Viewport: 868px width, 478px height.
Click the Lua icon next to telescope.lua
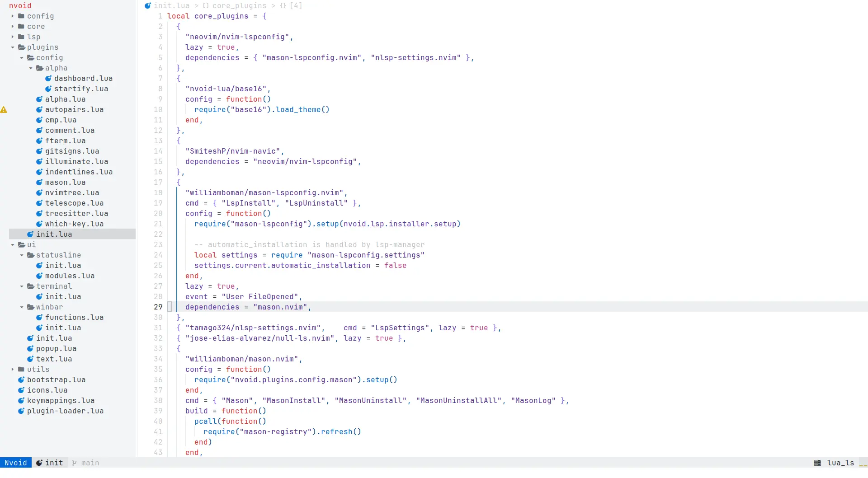pyautogui.click(x=39, y=203)
